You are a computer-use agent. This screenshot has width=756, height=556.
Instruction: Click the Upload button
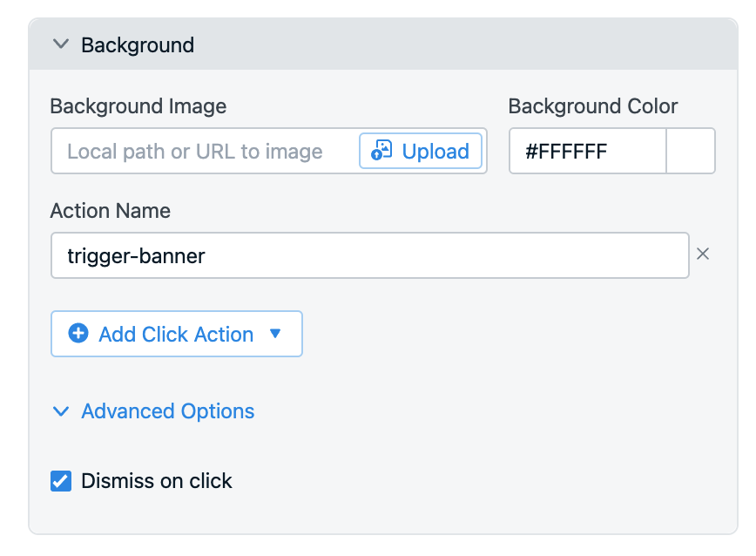click(421, 151)
